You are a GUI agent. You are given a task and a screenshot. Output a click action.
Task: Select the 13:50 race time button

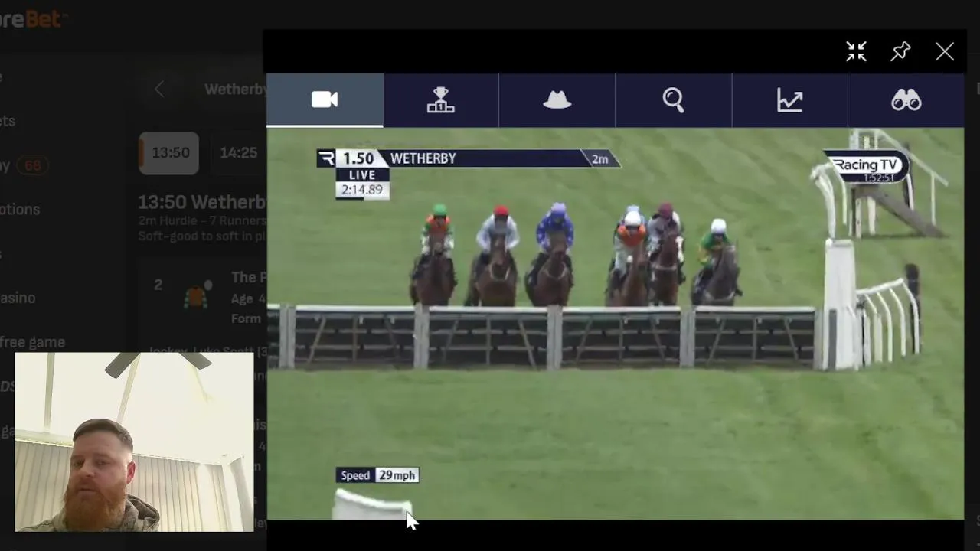point(170,153)
